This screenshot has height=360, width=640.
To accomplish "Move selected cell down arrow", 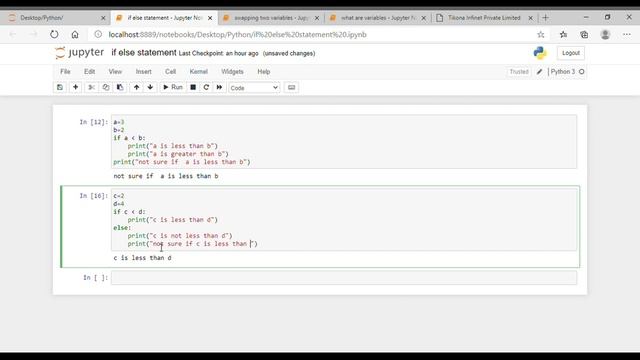I will coord(150,87).
